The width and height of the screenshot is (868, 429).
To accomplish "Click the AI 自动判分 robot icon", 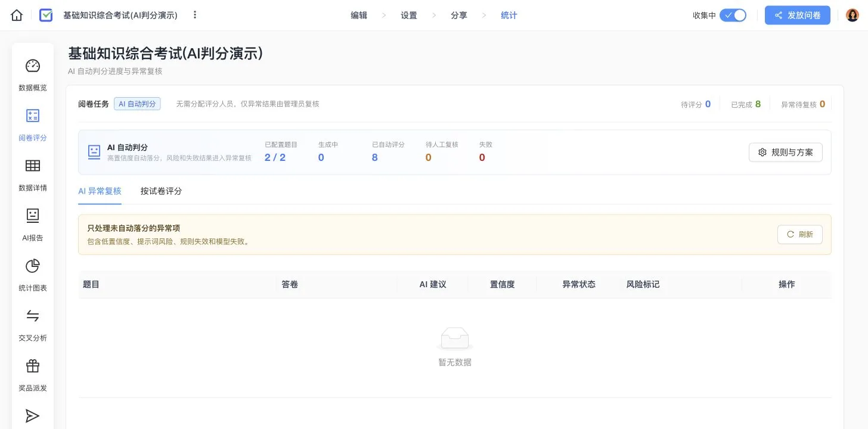I will pos(94,152).
